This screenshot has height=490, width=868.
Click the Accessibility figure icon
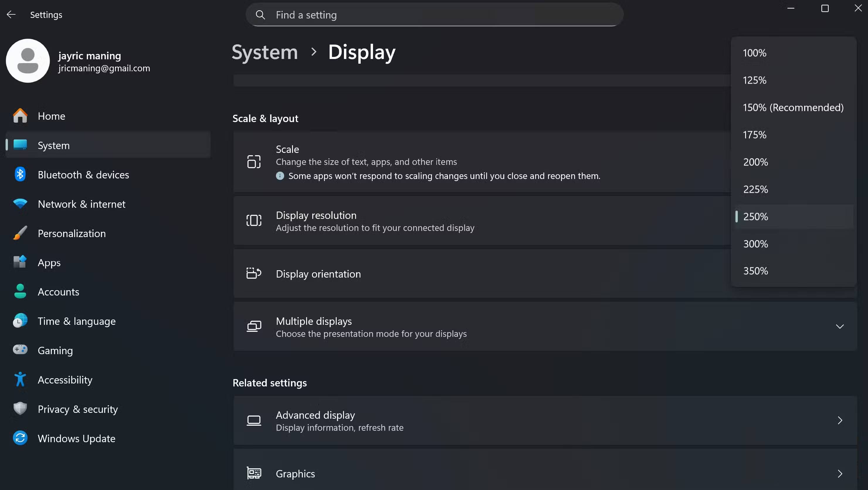pyautogui.click(x=20, y=379)
